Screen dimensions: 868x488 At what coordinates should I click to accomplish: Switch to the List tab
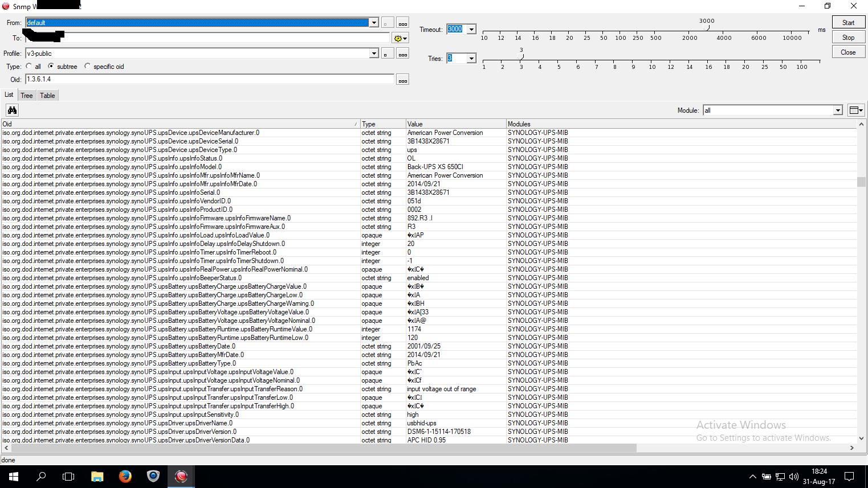(x=9, y=95)
